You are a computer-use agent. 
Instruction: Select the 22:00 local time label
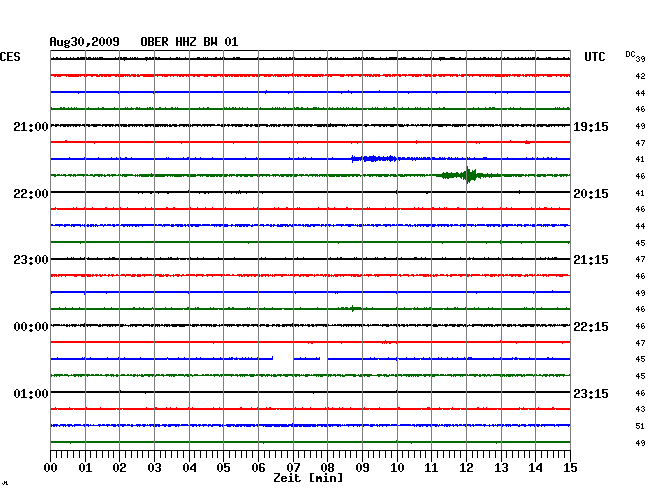pyautogui.click(x=31, y=194)
